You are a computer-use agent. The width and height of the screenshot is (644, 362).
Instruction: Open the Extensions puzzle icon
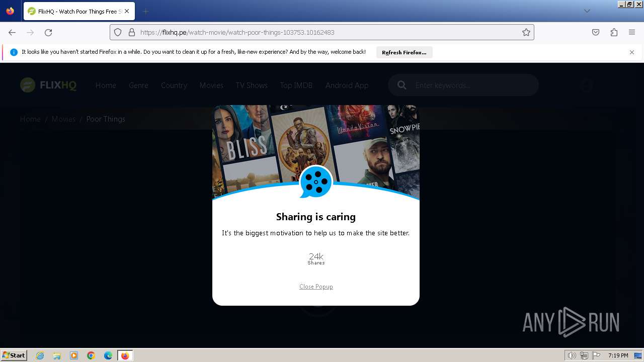click(614, 32)
